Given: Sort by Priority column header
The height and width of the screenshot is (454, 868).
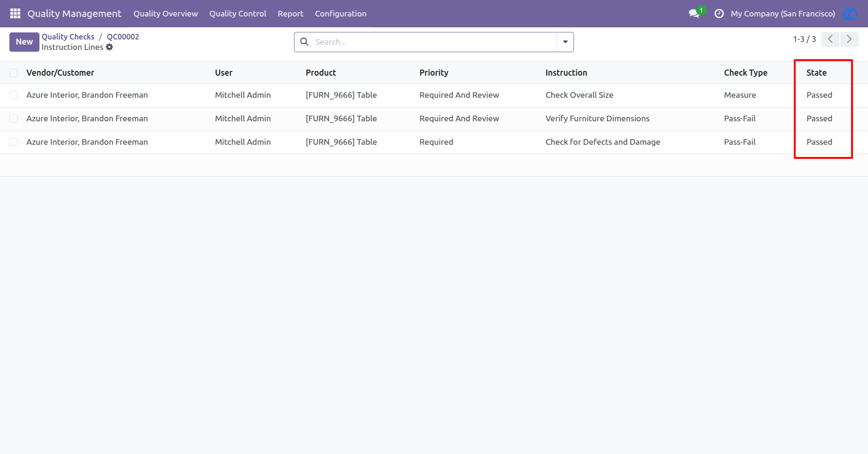Looking at the screenshot, I should (434, 73).
